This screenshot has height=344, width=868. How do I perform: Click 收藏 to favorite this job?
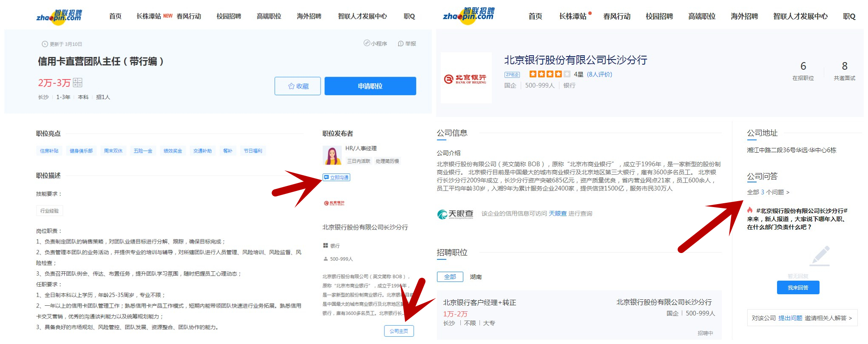tap(298, 86)
